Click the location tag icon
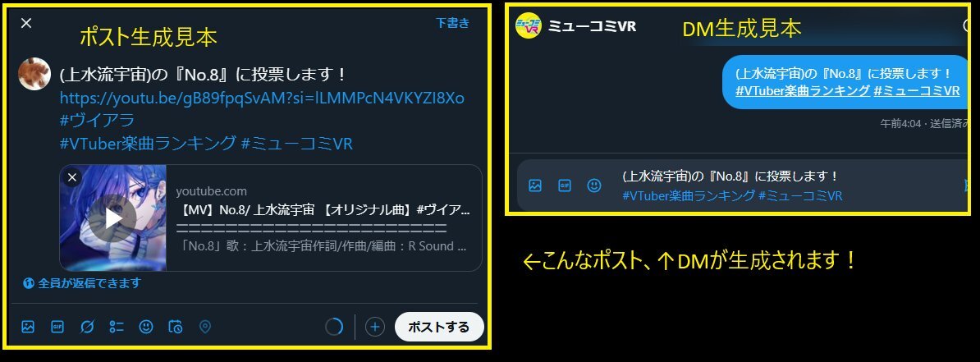The image size is (980, 362). click(205, 327)
